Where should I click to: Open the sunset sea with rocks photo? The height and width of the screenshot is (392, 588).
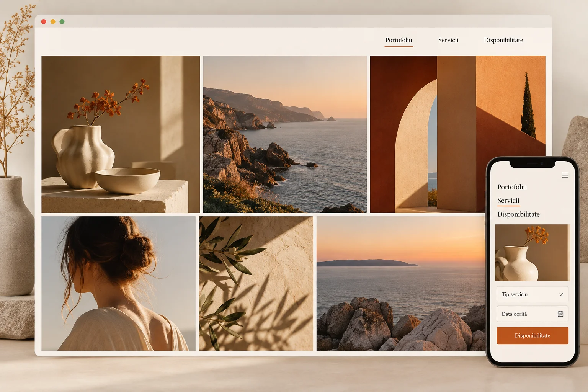pos(401,283)
